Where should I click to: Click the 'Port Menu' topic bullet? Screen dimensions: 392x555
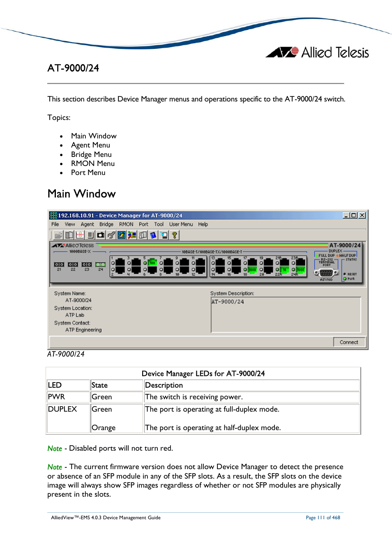[88, 173]
